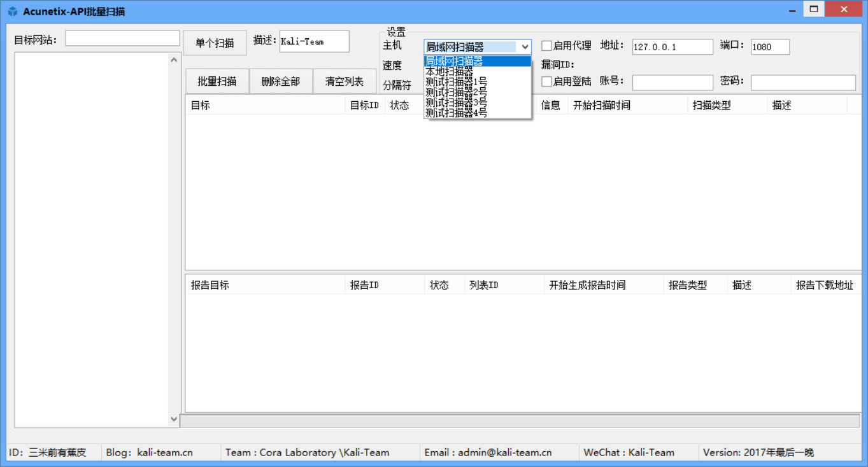
Task: Click the 列表ID column header
Action: [504, 285]
